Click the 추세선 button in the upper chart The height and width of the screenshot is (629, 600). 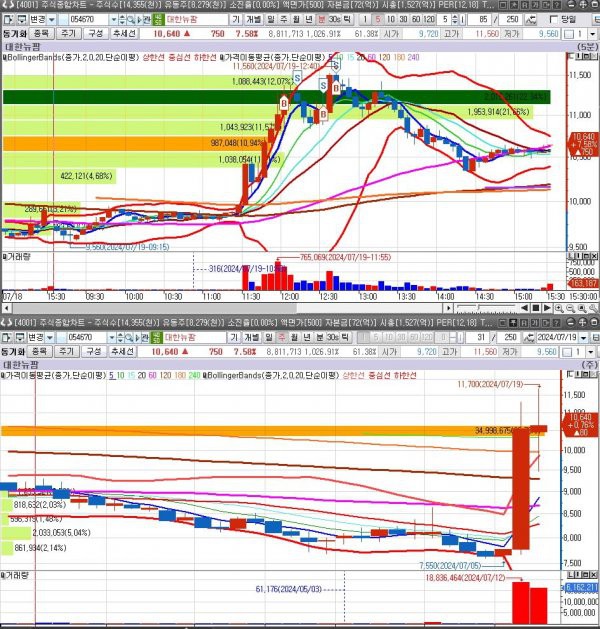(x=124, y=33)
